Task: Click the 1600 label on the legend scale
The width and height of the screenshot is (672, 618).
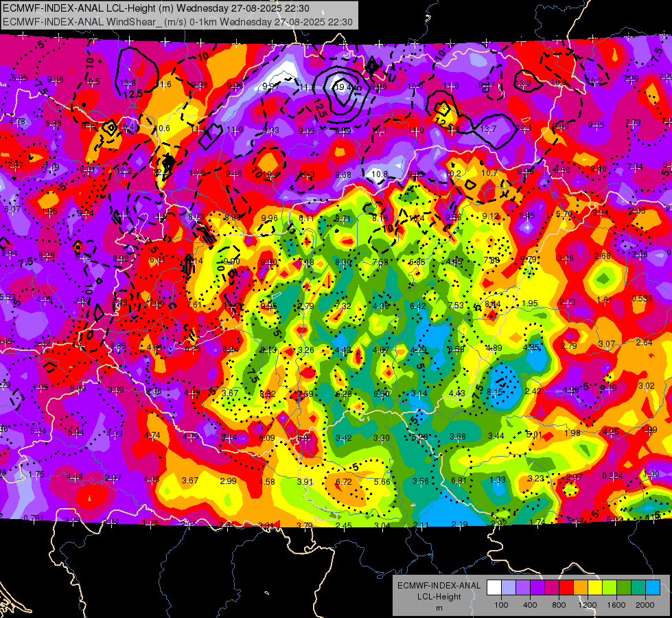Action: 616,605
